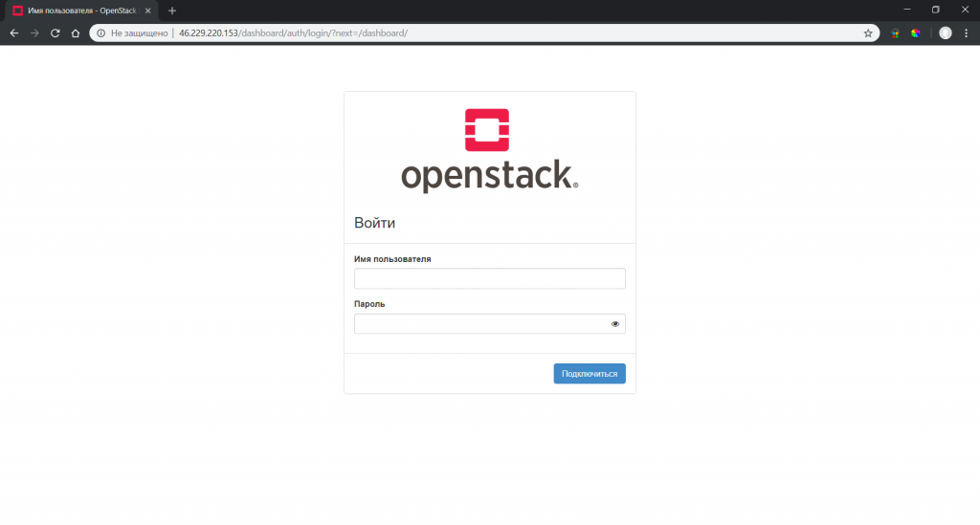Close the OpenStack tab with the X
Screen dimensions: 980x525
pyautogui.click(x=148, y=11)
